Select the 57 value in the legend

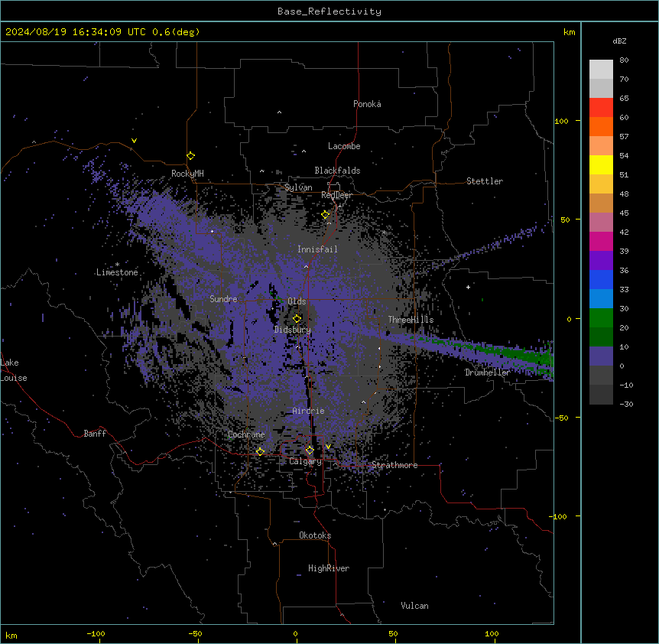[x=624, y=137]
